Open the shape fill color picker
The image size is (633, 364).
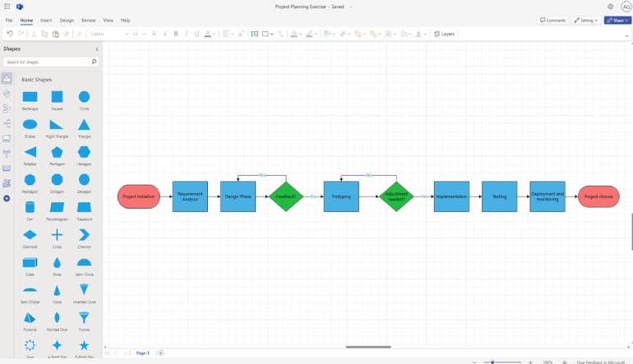pyautogui.click(x=296, y=34)
